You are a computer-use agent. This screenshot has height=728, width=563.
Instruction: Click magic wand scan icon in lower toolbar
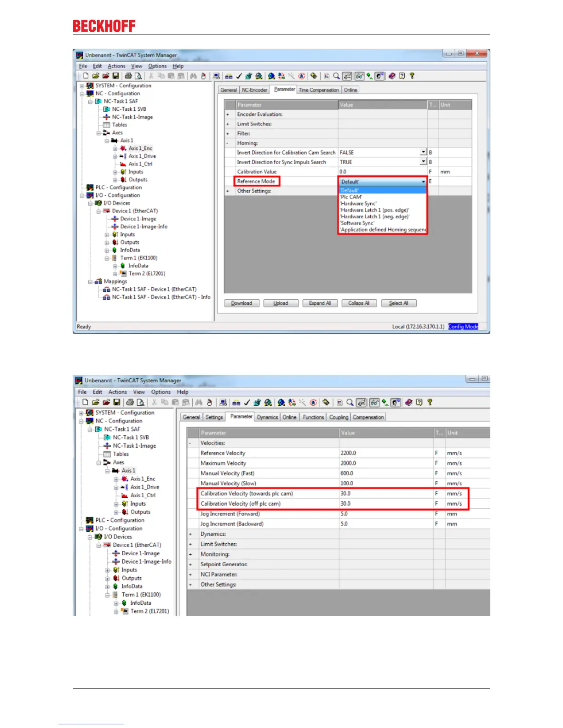coord(302,402)
